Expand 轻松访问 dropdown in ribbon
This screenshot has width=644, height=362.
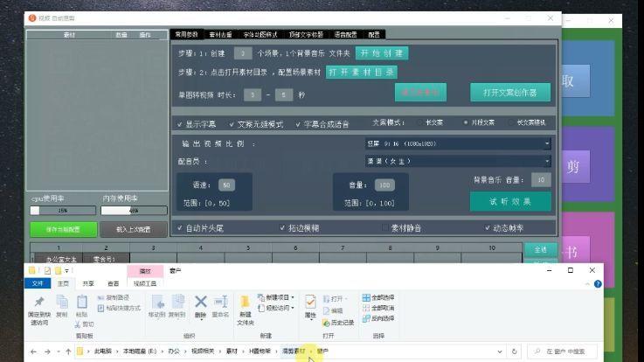[x=293, y=308]
